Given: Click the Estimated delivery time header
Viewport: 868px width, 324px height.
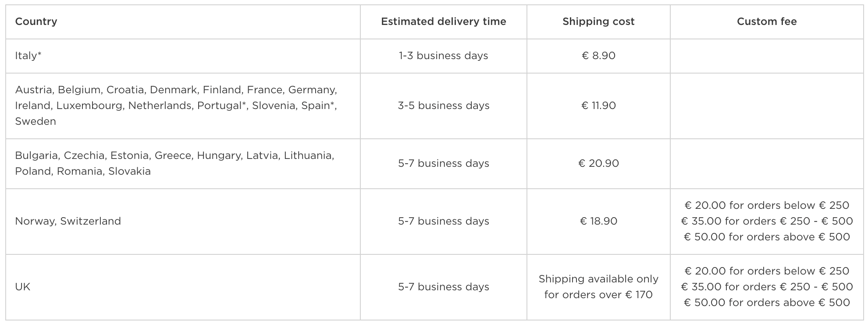Looking at the screenshot, I should [444, 21].
